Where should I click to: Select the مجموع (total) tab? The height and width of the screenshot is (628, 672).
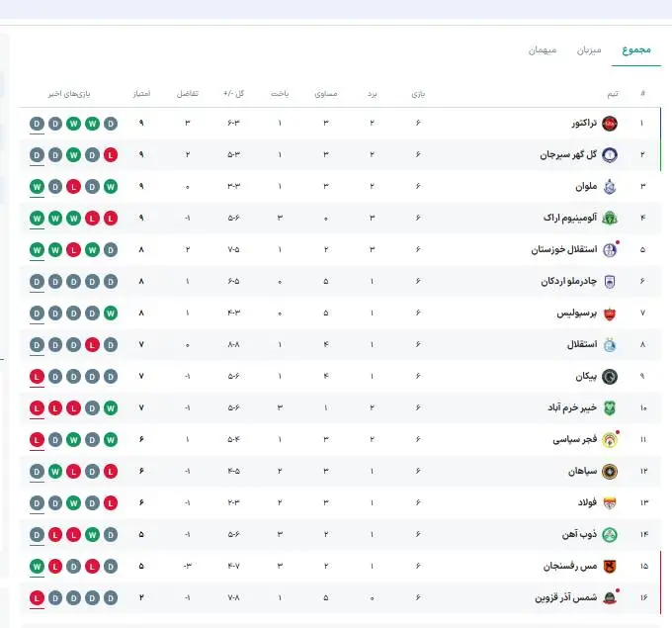coord(635,49)
